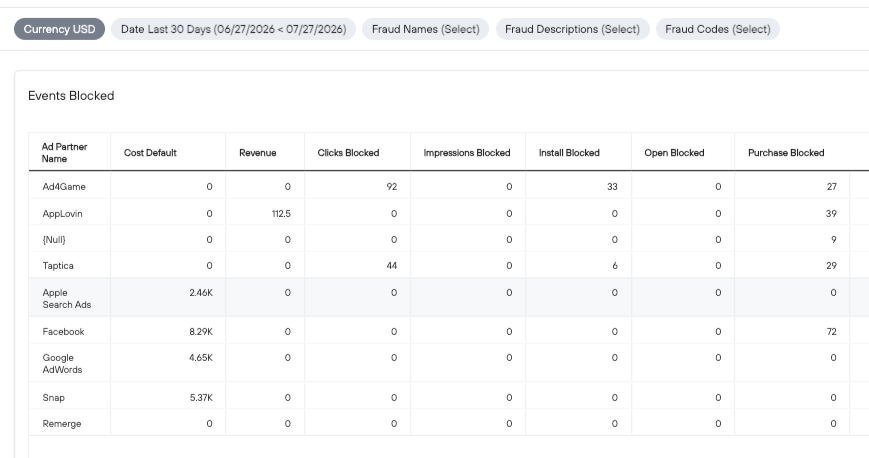The height and width of the screenshot is (458, 869).
Task: Select the Events Blocked panel title
Action: tap(71, 96)
